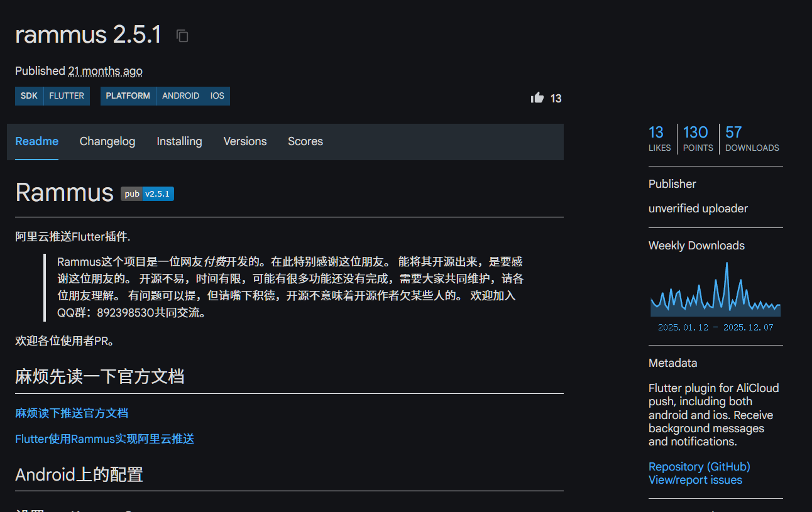
Task: Open the Repository (GitHub) link
Action: (x=699, y=467)
